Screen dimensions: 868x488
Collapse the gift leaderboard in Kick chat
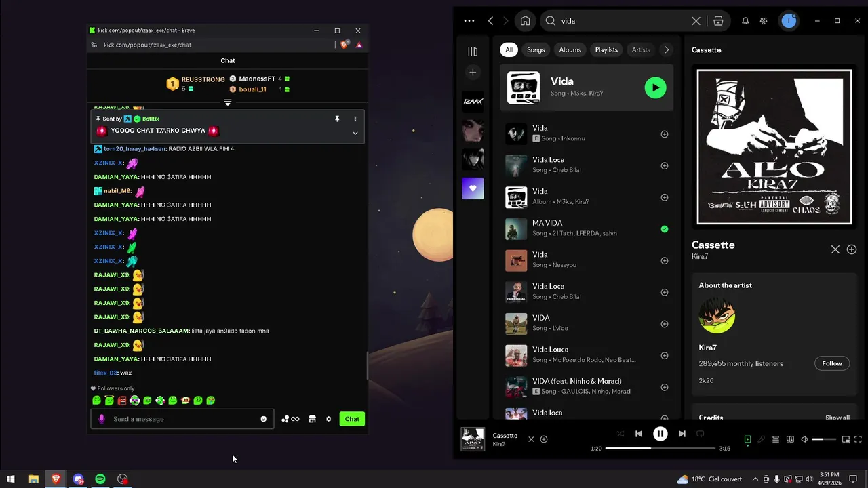(228, 102)
